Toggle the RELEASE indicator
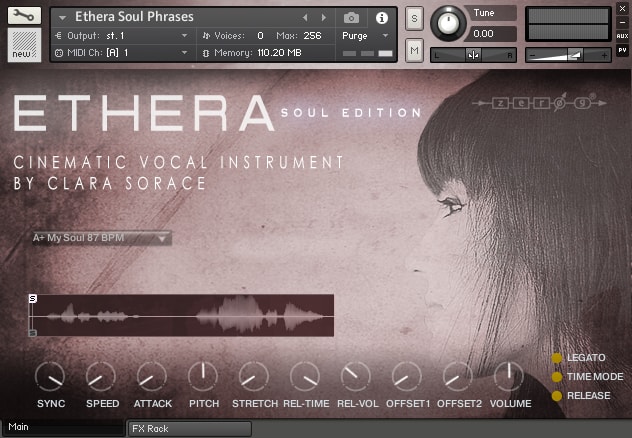This screenshot has height=438, width=632. pos(557,396)
